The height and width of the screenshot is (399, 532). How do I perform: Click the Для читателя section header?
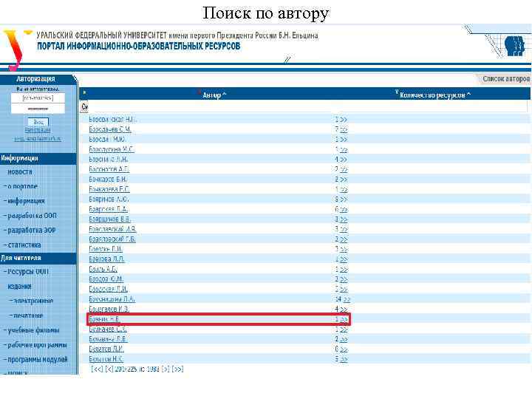click(x=38, y=258)
